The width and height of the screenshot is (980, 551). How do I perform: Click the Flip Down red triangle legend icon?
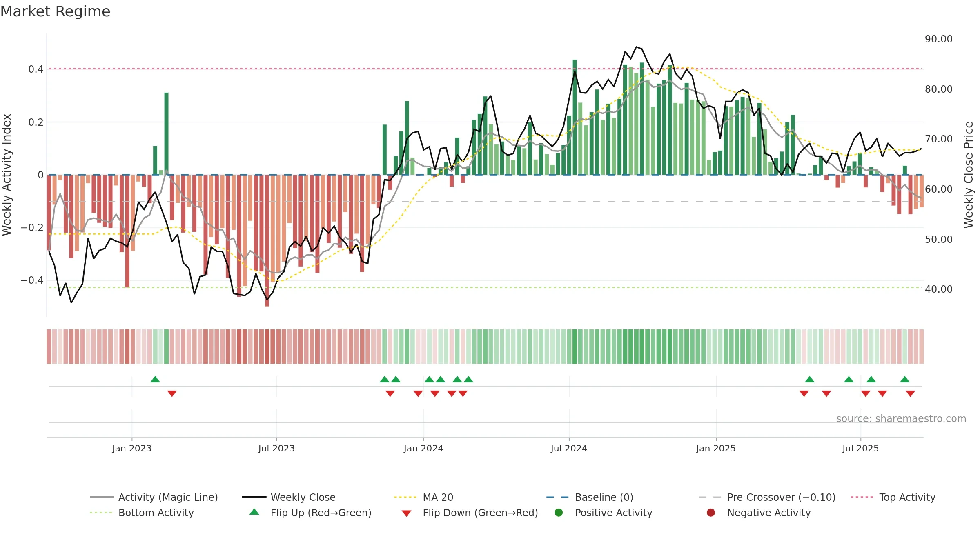tap(406, 513)
